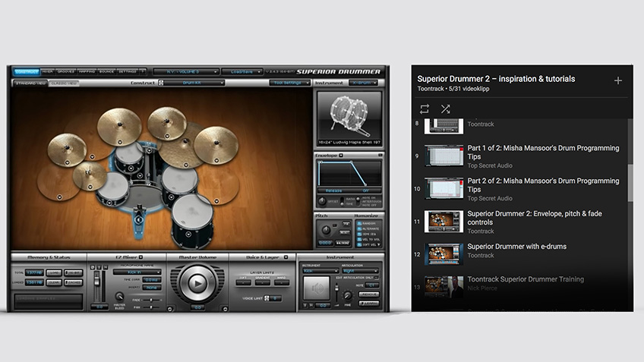Toggle the Random humanize checkbox
This screenshot has height=362, width=644.
[x=359, y=224]
